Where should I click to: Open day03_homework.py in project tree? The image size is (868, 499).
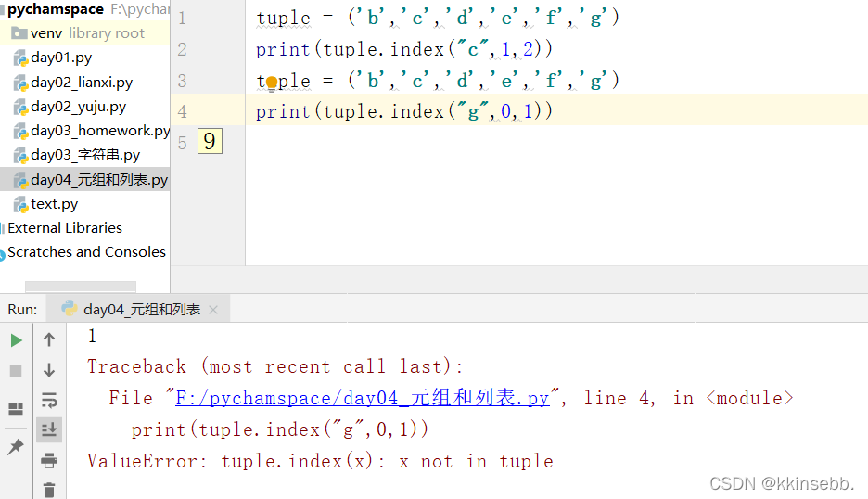[x=99, y=131]
